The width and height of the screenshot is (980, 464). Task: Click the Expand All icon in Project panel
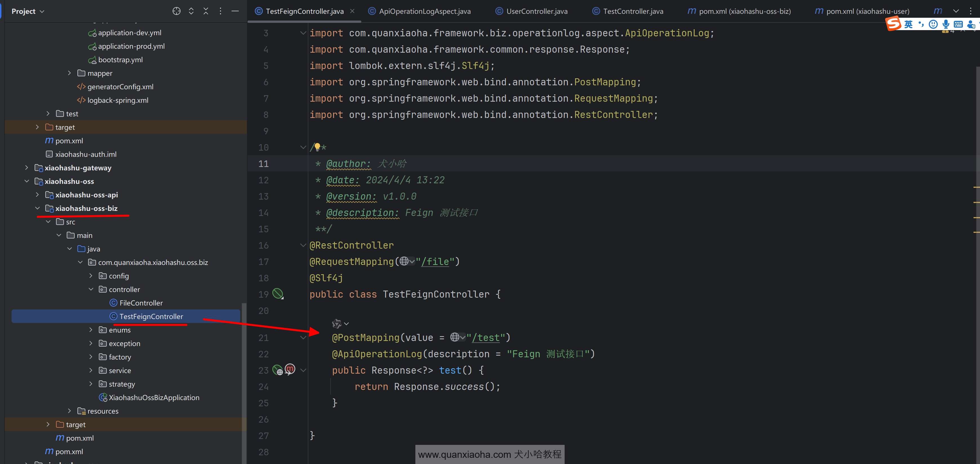pyautogui.click(x=191, y=11)
